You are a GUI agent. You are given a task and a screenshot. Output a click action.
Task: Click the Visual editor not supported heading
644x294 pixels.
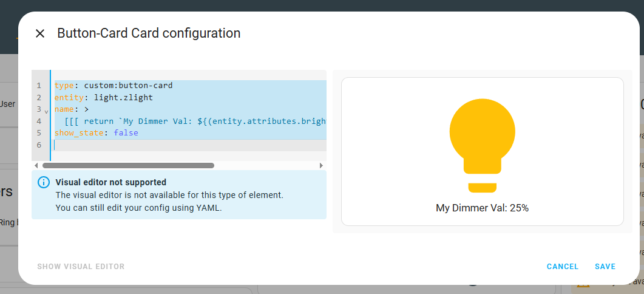pos(111,182)
